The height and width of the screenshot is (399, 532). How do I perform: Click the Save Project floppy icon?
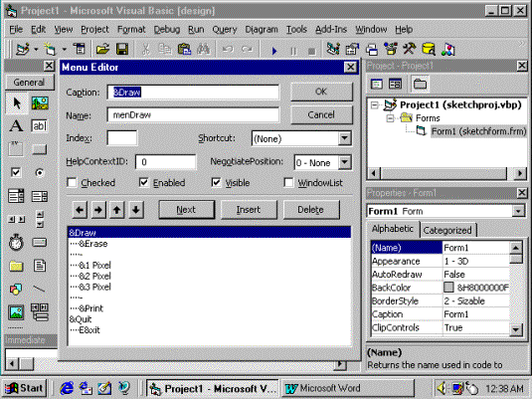[x=122, y=50]
